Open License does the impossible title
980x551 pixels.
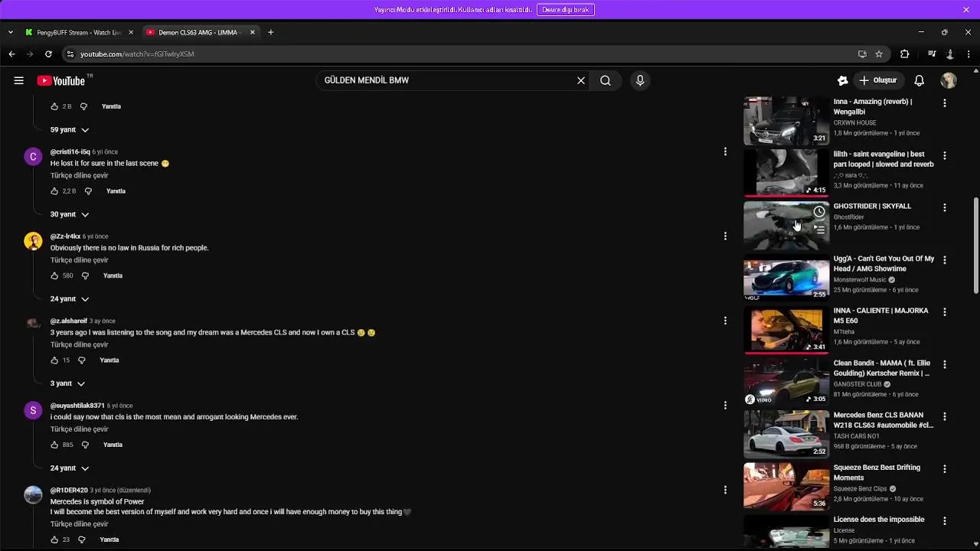879,520
